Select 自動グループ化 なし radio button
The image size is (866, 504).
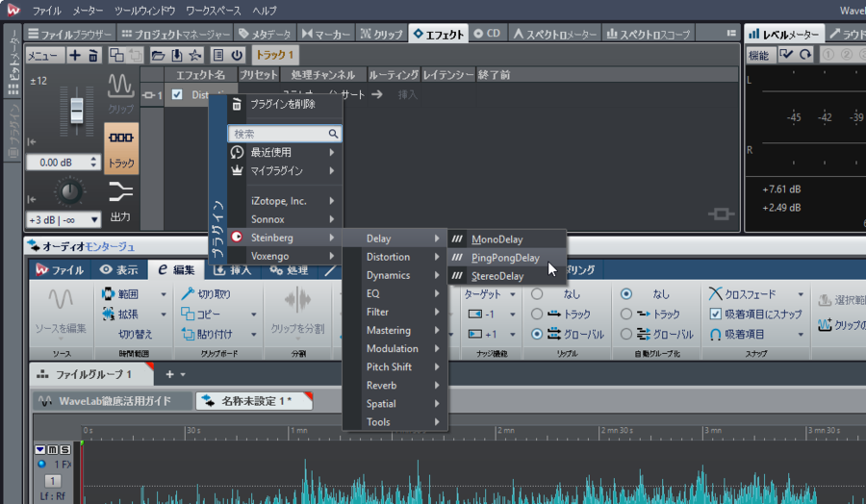coord(625,293)
